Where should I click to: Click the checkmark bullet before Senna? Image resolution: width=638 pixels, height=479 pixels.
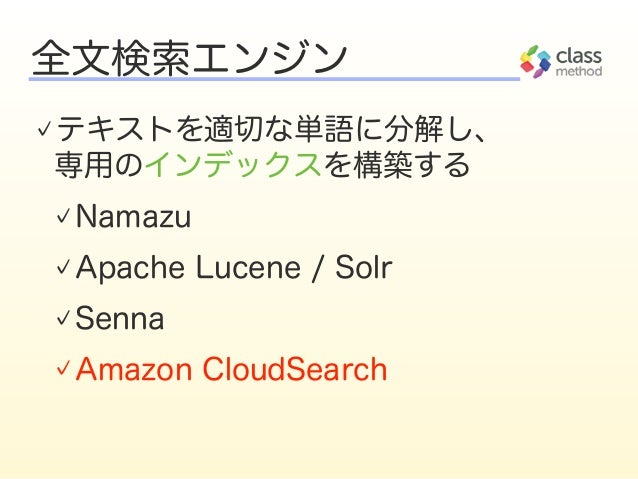pos(63,318)
